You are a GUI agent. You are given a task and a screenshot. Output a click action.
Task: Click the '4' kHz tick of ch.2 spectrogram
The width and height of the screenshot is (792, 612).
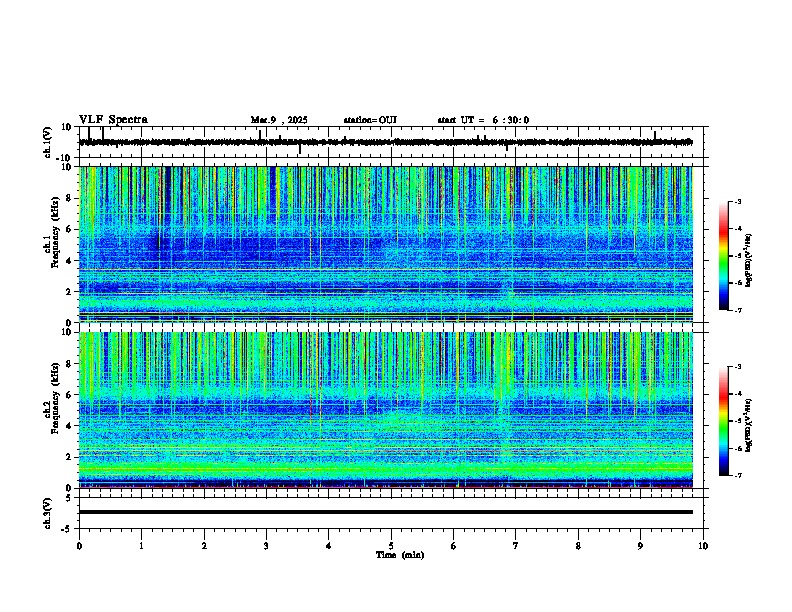pos(69,426)
